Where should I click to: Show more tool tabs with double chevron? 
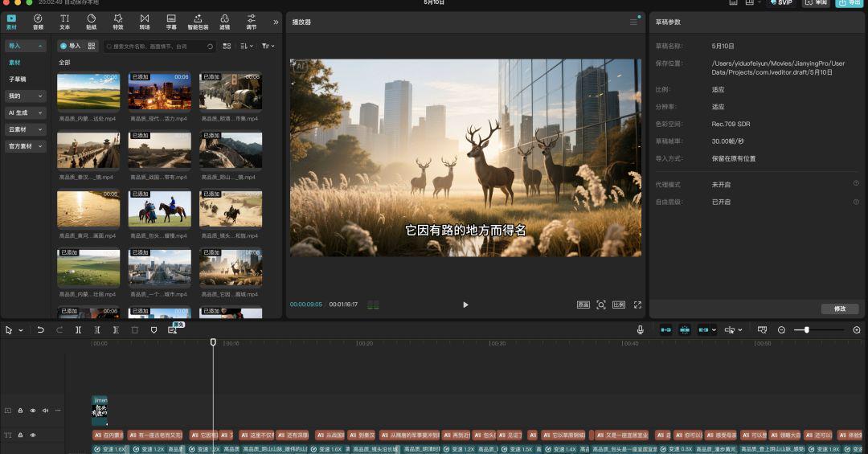pyautogui.click(x=276, y=22)
